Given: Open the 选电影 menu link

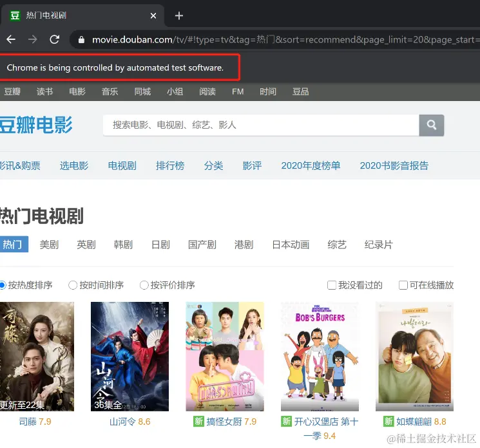Looking at the screenshot, I should pyautogui.click(x=74, y=165).
